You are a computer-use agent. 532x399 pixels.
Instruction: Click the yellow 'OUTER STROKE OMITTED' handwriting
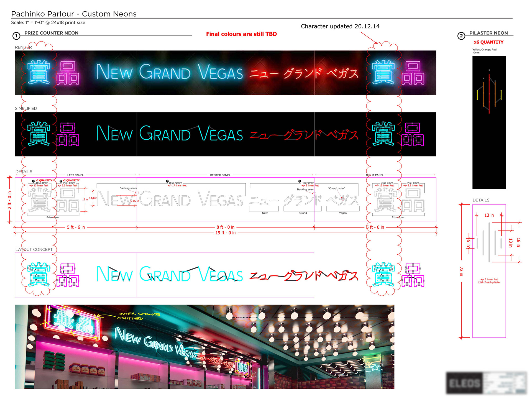tap(139, 316)
